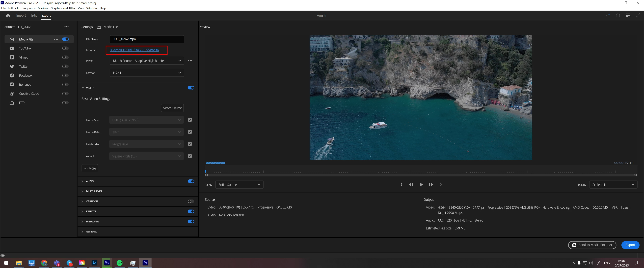Turn off the AUDIO export toggle
Screen dimensions: 644x268
pyautogui.click(x=191, y=181)
